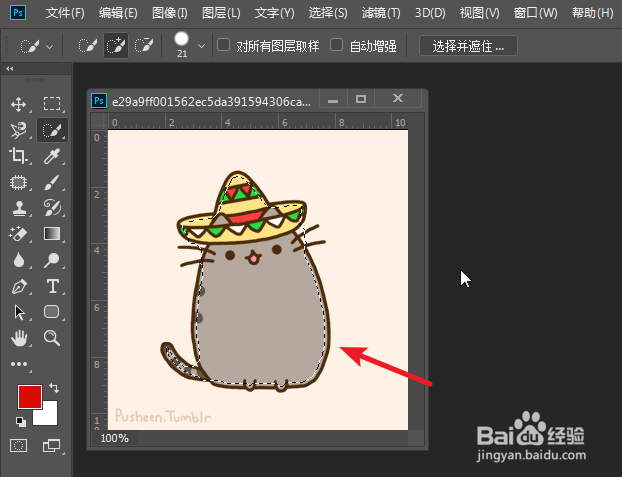Select the Quick Selection tool in toolbox

click(x=52, y=130)
